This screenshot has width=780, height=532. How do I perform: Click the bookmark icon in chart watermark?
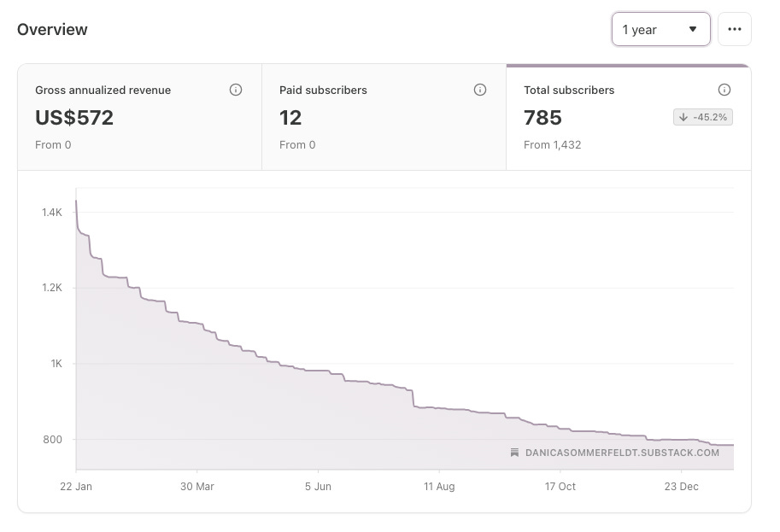[515, 453]
